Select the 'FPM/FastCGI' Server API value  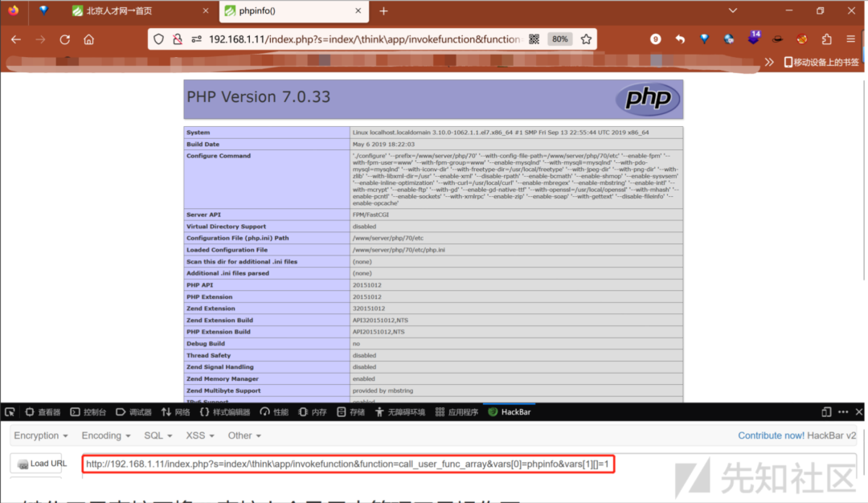pyautogui.click(x=371, y=215)
